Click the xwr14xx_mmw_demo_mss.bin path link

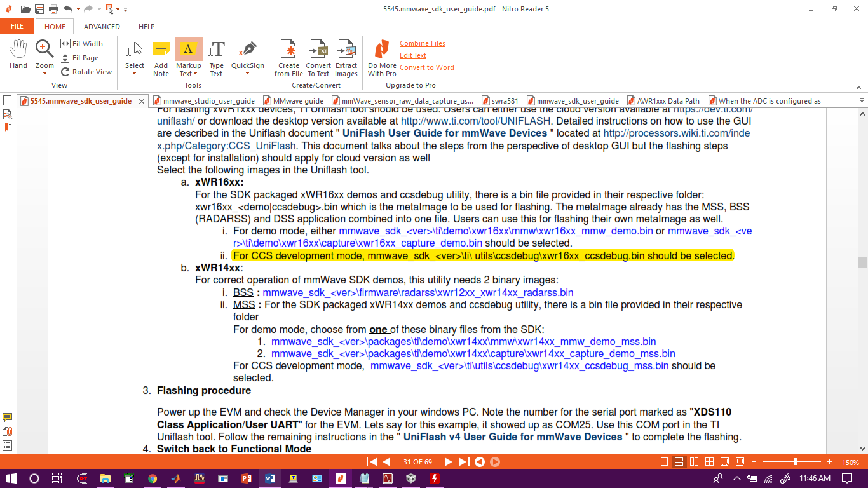point(464,341)
